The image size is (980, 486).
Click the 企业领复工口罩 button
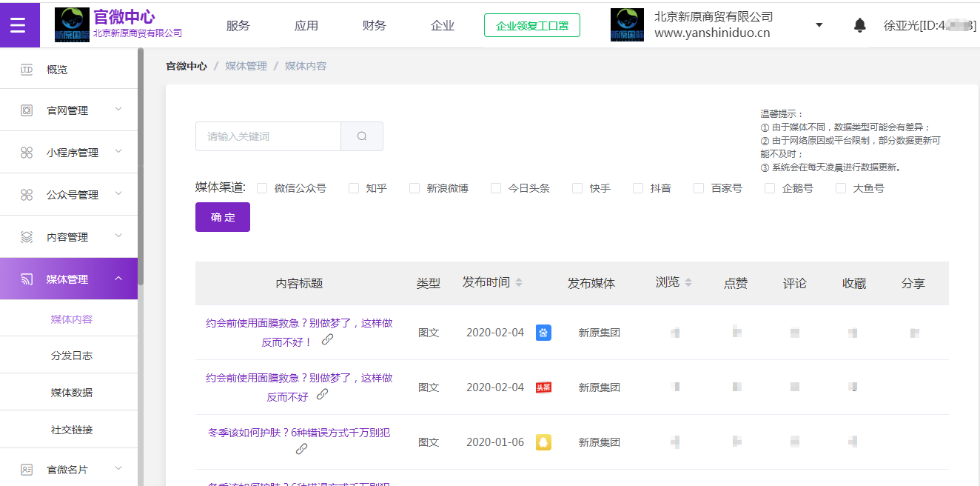coord(532,25)
